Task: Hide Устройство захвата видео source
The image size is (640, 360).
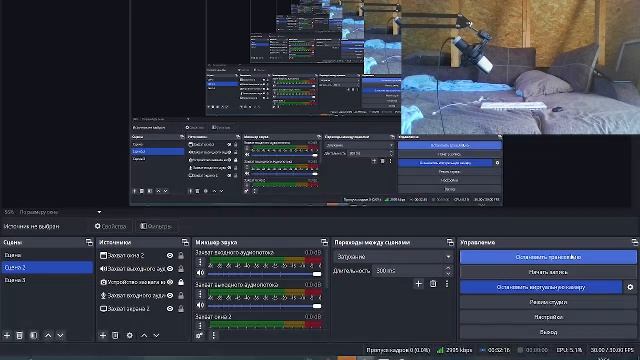Action: click(x=170, y=282)
